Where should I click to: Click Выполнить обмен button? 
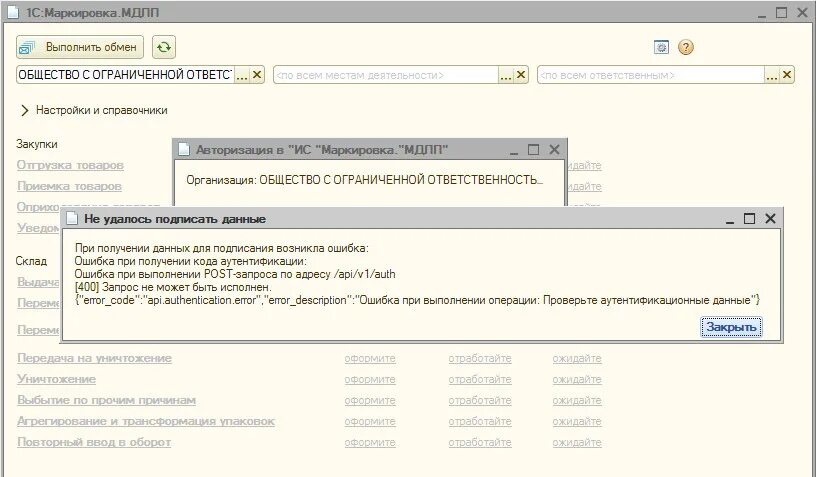pos(80,47)
